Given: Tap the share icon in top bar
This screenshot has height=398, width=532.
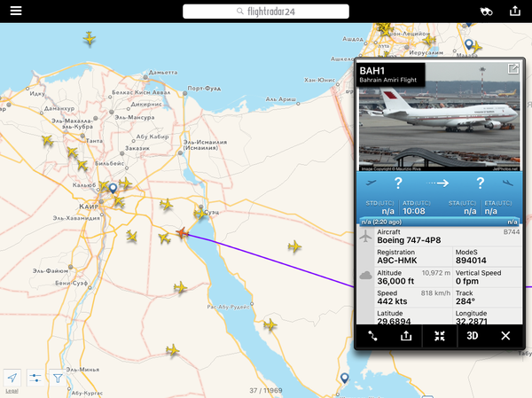Looking at the screenshot, I should click(514, 11).
